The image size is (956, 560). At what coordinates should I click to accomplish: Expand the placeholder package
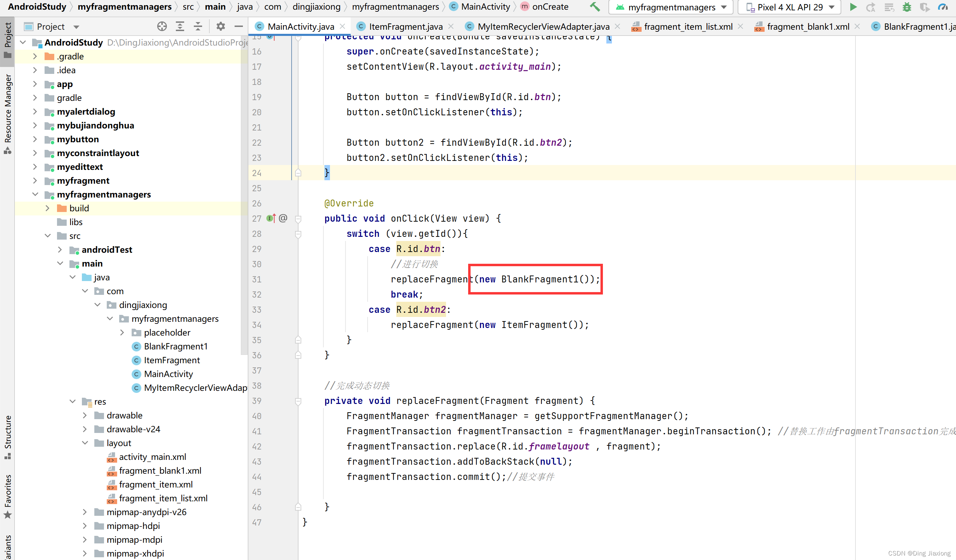click(x=122, y=332)
